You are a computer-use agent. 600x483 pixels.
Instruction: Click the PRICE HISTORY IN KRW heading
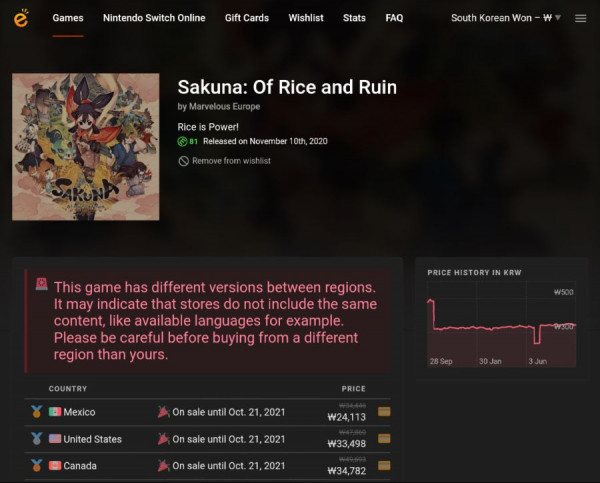click(474, 273)
